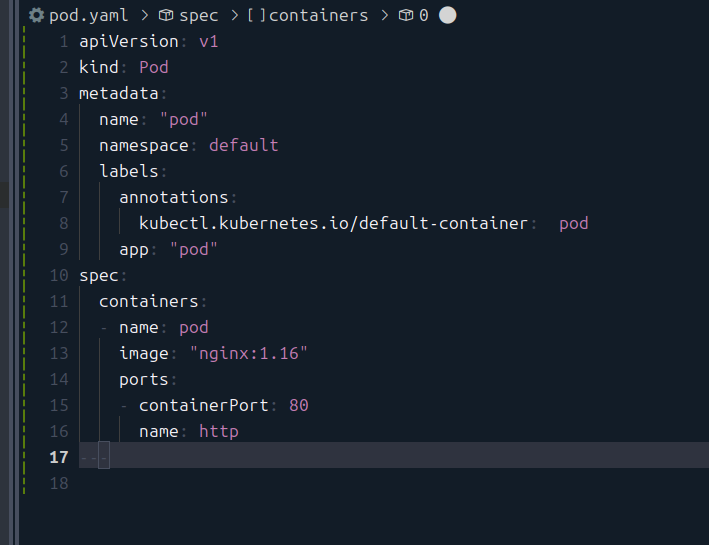Click the cube icon before spec breadcrumb
Screen dimensions: 709x545
point(166,16)
